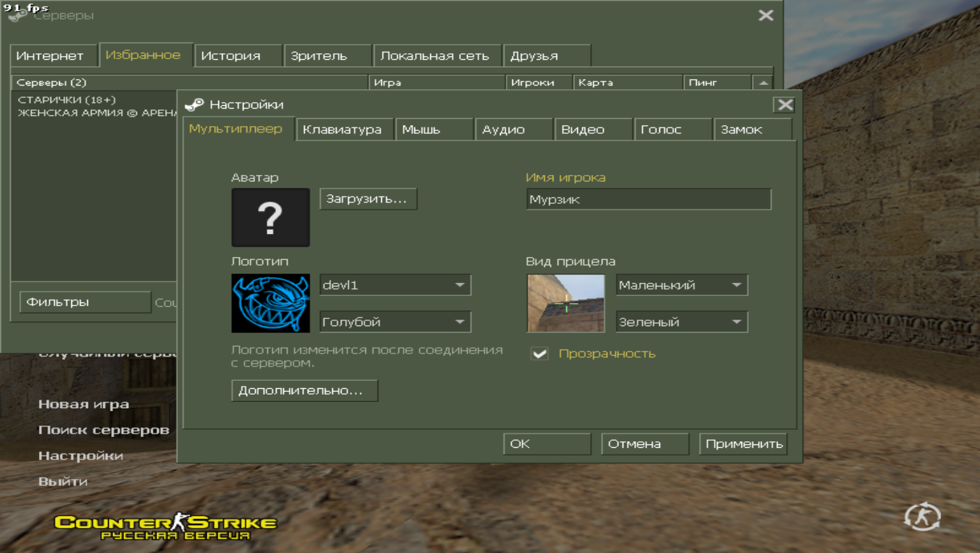
Task: Expand the Зеленый crosshair color dropdown
Action: [x=681, y=322]
